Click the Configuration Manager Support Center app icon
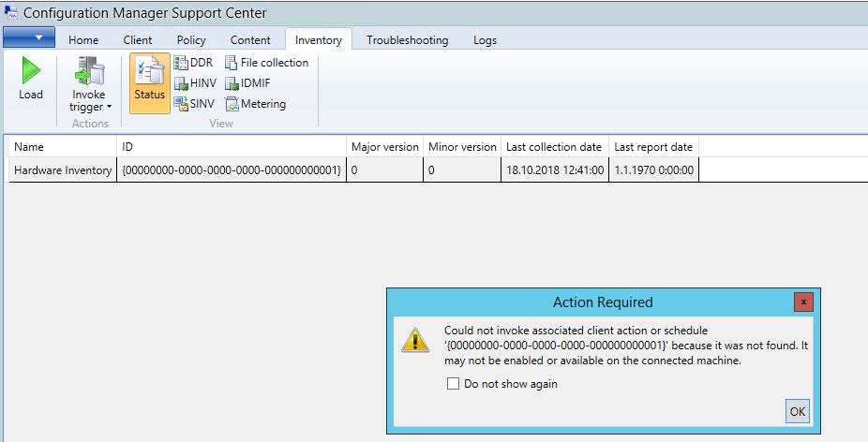 point(11,12)
